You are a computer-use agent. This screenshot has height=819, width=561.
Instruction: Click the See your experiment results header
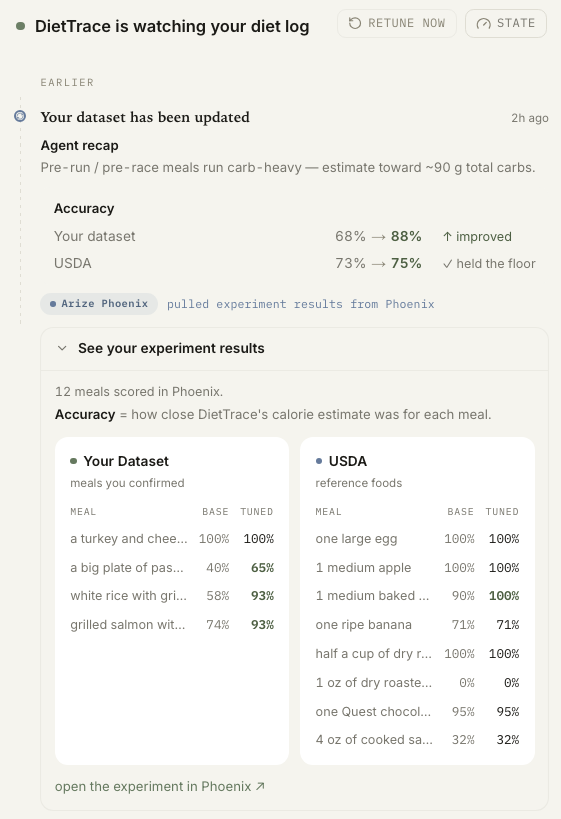(x=295, y=348)
